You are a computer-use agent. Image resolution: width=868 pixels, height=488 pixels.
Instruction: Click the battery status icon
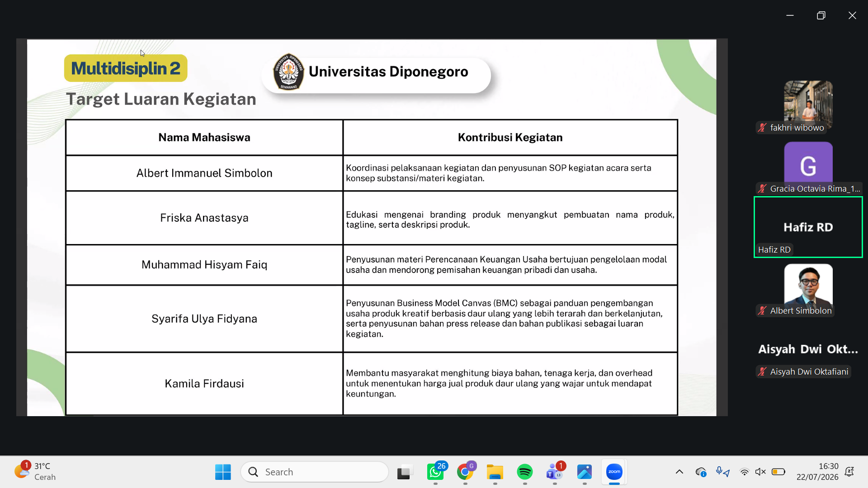[x=778, y=472]
